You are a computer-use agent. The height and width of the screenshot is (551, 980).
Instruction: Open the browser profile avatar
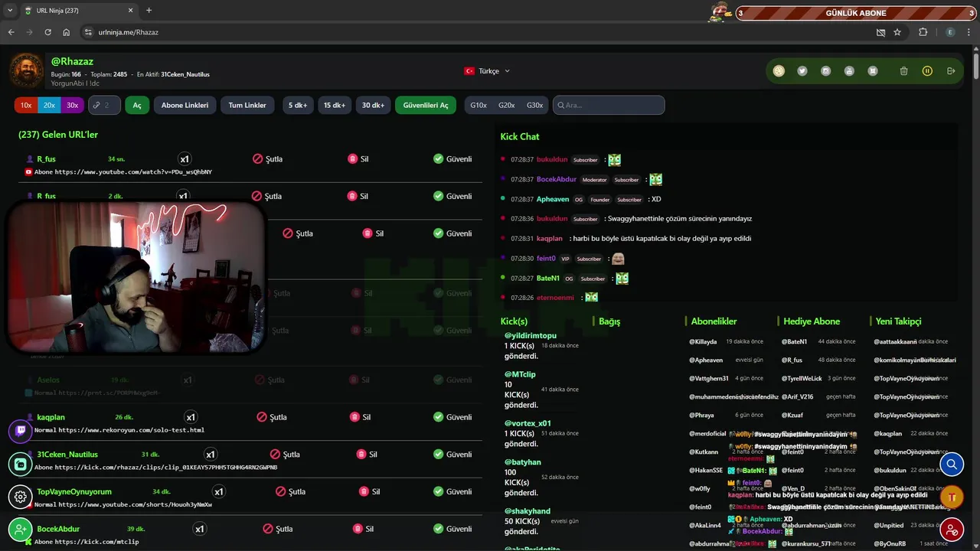tap(950, 32)
